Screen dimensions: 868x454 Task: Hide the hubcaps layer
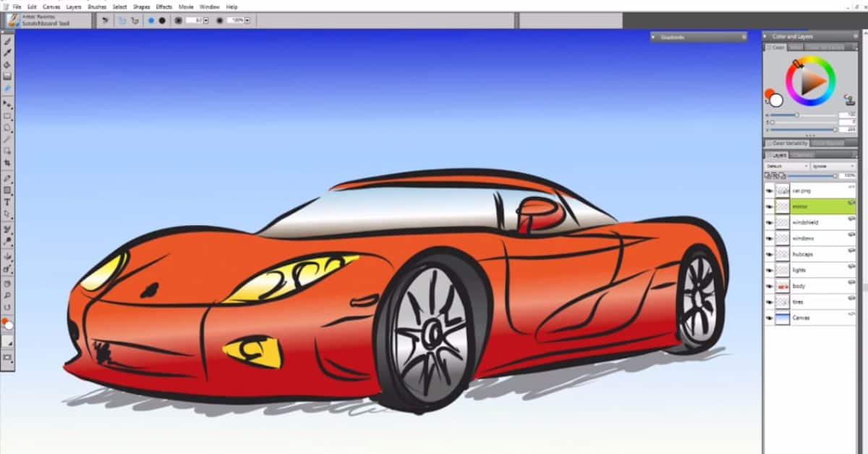(x=769, y=253)
